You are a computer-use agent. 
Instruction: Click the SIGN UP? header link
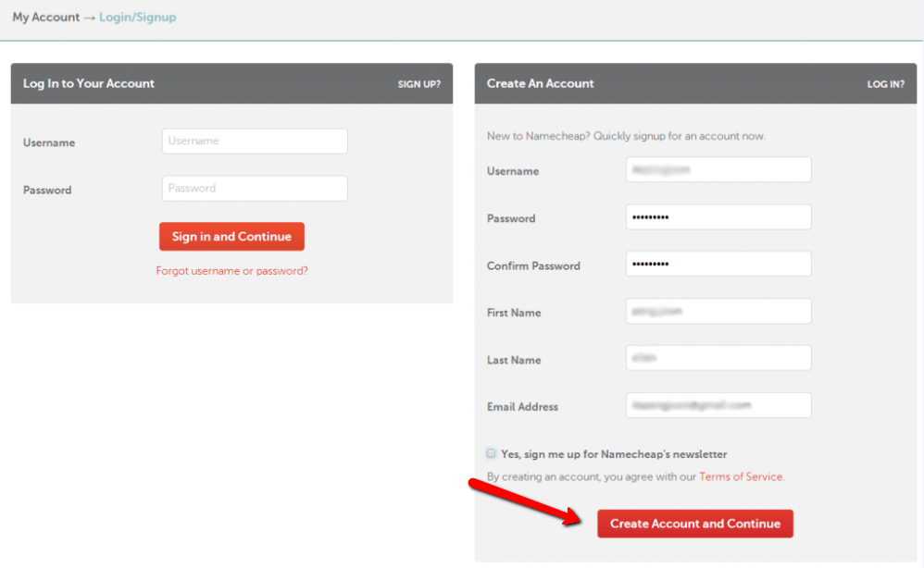point(418,84)
